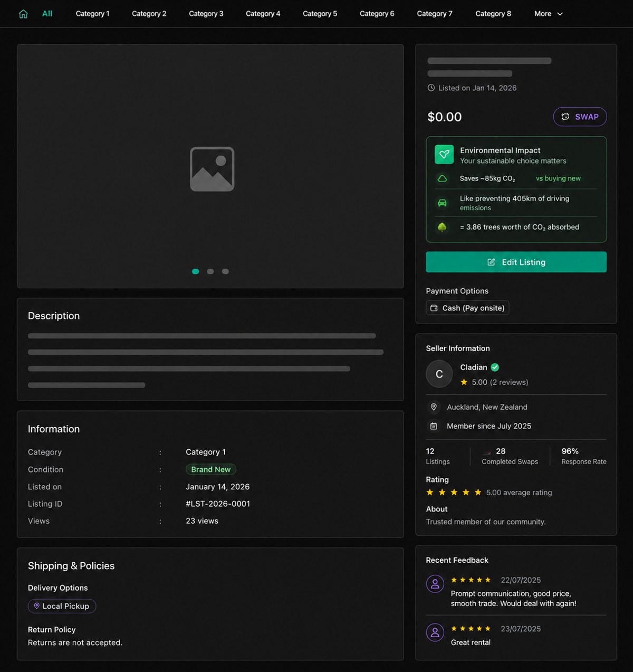The image size is (633, 672).
Task: Click the calendar icon beside Member since
Action: (434, 426)
